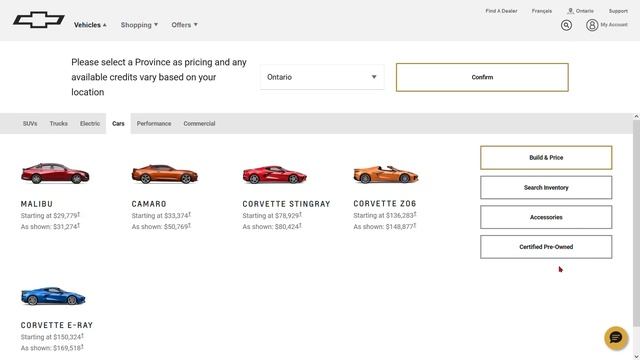Select the red Corvette Stingray image

coord(274,174)
